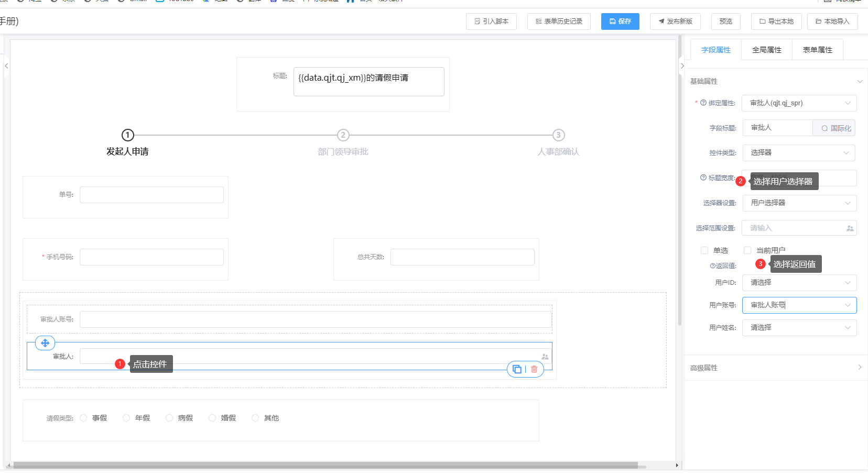Click the copy icon on 审批人 control
Image resolution: width=868 pixels, height=476 pixels.
517,369
